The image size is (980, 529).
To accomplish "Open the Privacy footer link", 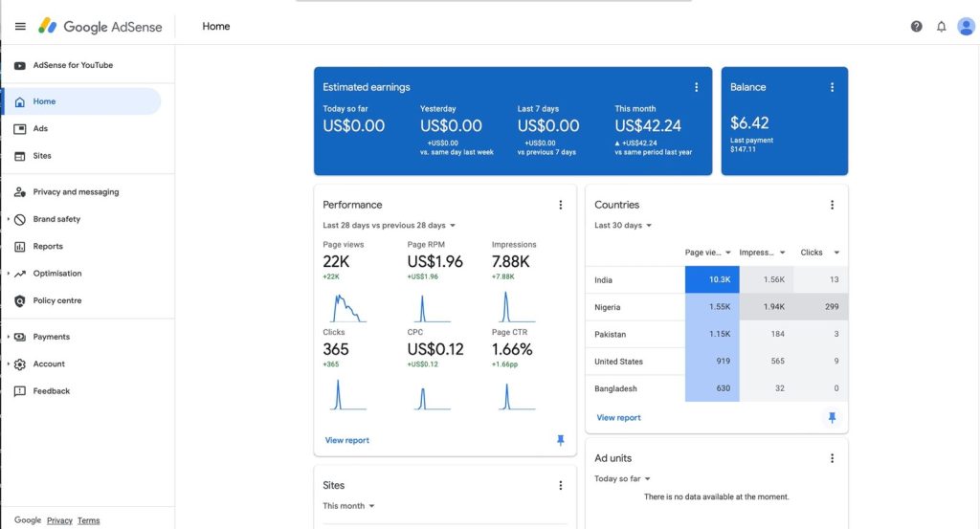I will (59, 520).
